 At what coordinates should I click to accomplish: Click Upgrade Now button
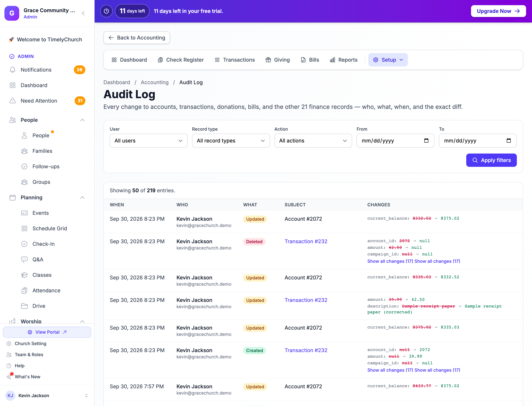[x=498, y=11]
